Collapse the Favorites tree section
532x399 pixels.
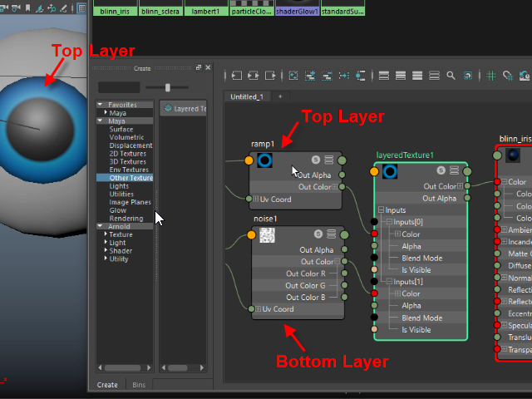pos(101,105)
